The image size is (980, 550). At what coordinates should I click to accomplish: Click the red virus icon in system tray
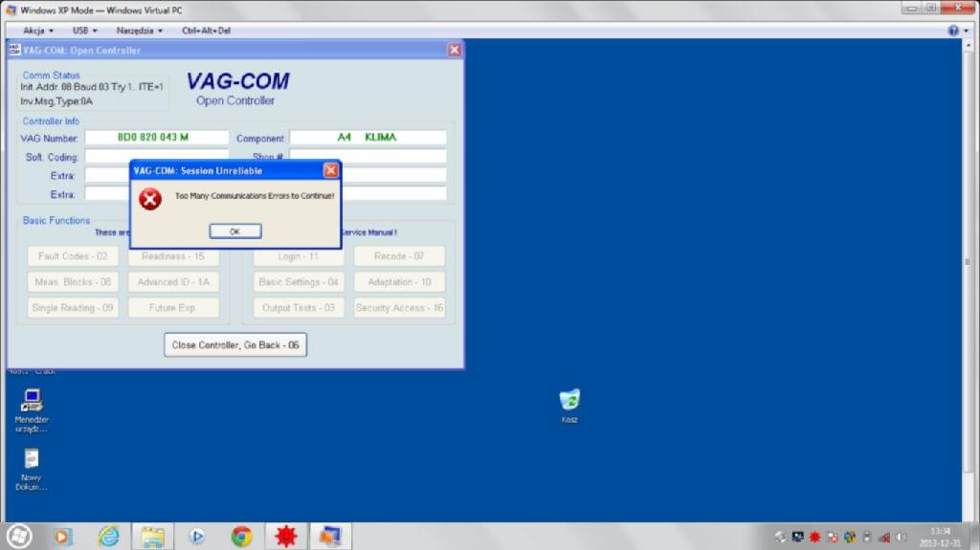pos(815,537)
